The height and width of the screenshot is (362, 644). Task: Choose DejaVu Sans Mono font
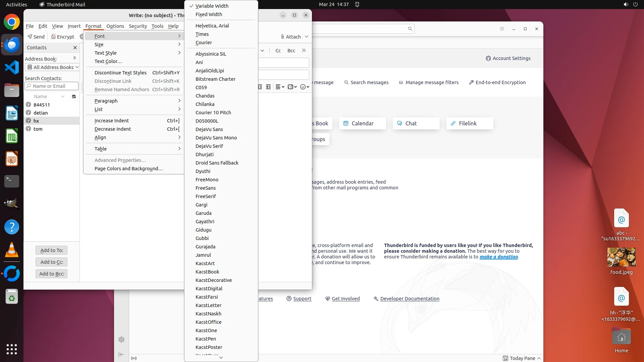(216, 138)
